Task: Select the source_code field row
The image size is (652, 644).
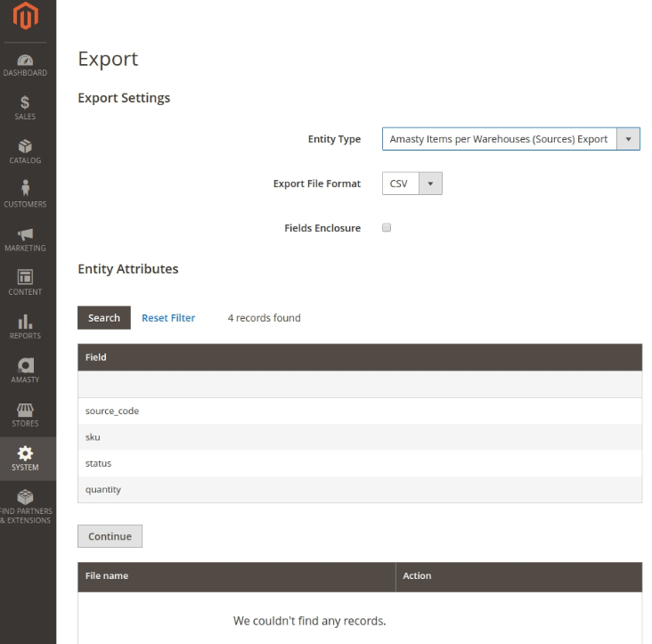Action: point(359,411)
